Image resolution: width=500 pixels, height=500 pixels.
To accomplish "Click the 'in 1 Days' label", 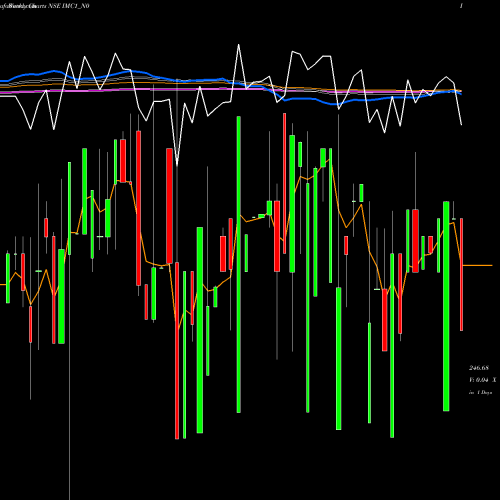I will point(480,393).
